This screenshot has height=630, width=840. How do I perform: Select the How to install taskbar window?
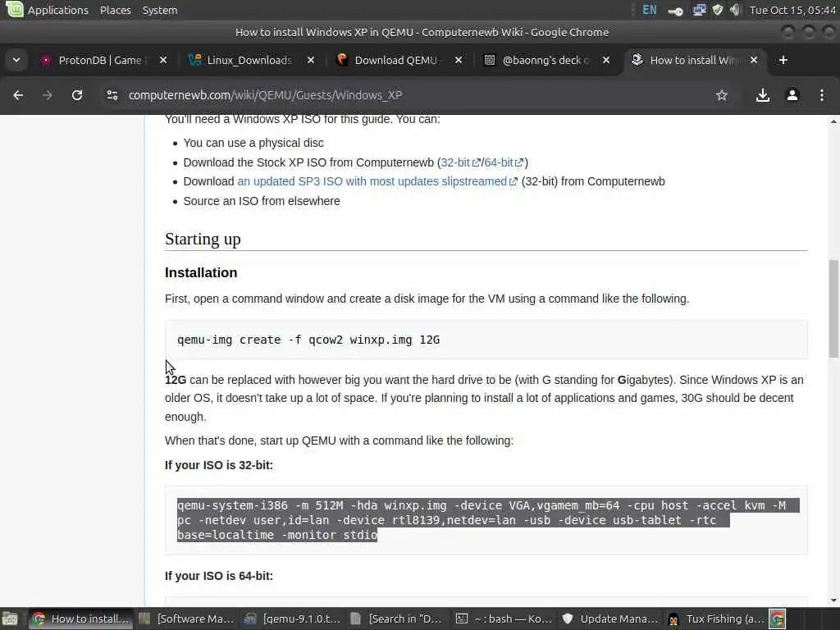[80, 619]
